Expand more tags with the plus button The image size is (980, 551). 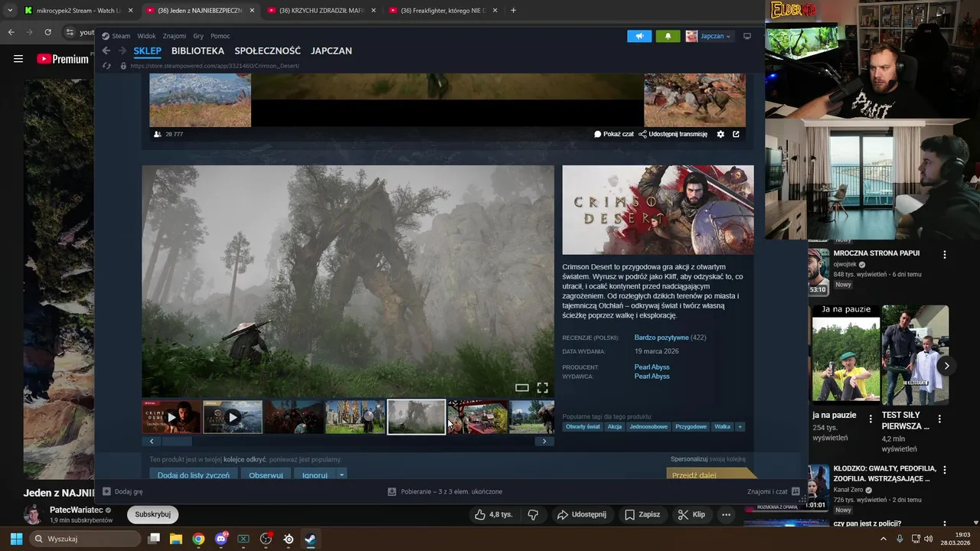tap(740, 426)
